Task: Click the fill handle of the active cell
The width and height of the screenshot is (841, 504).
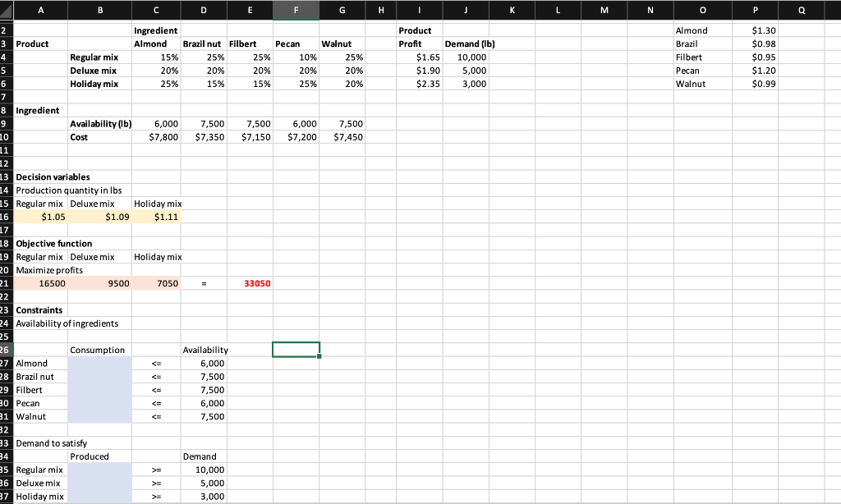Action: tap(320, 358)
